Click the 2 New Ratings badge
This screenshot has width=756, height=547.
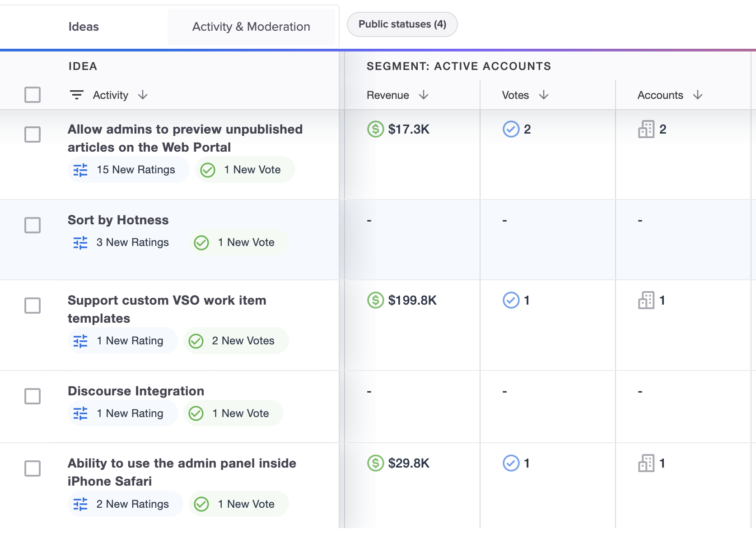[126, 504]
